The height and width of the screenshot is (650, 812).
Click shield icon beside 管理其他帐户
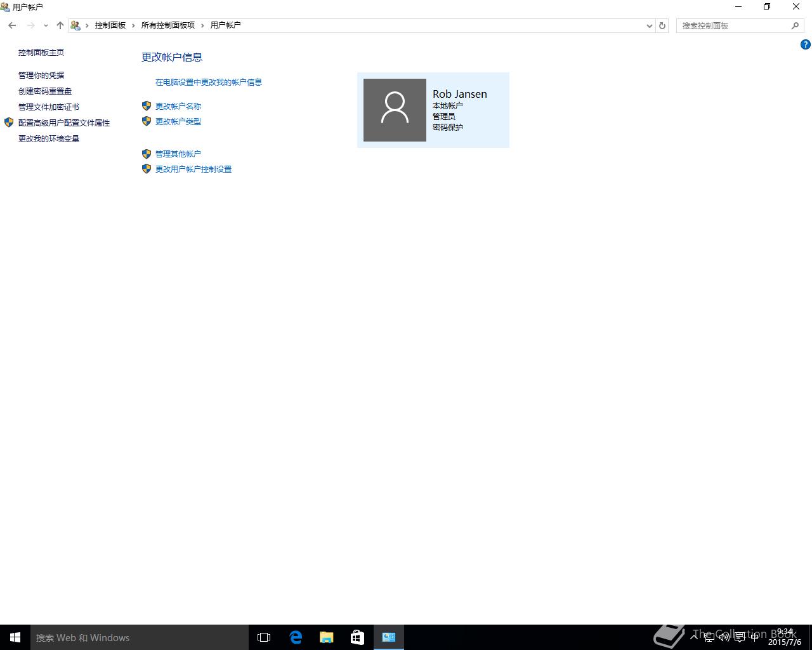click(147, 154)
